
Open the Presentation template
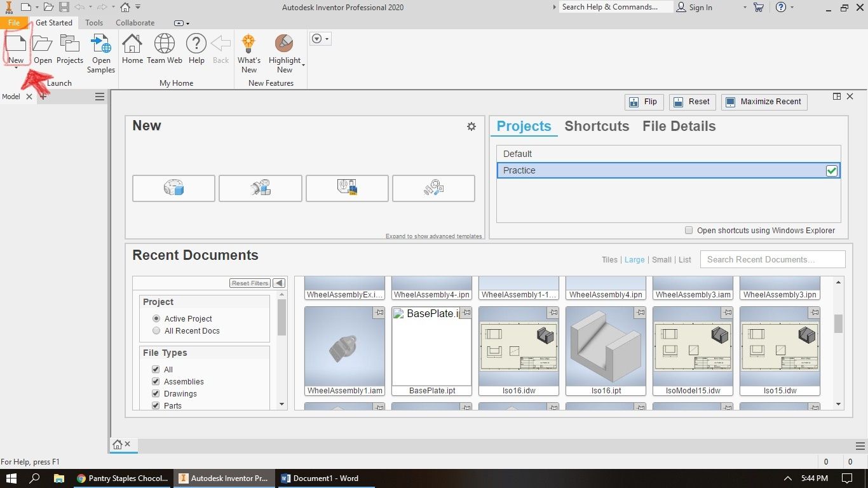[433, 188]
